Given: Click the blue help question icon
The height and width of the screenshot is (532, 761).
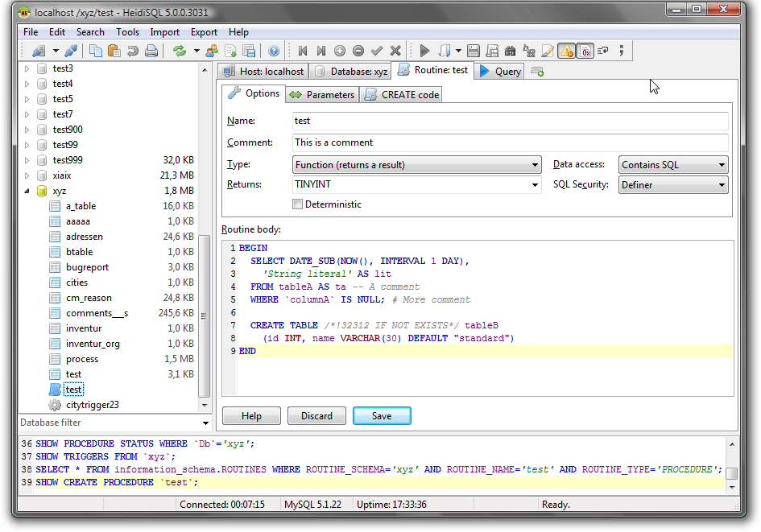Looking at the screenshot, I should pos(274,51).
